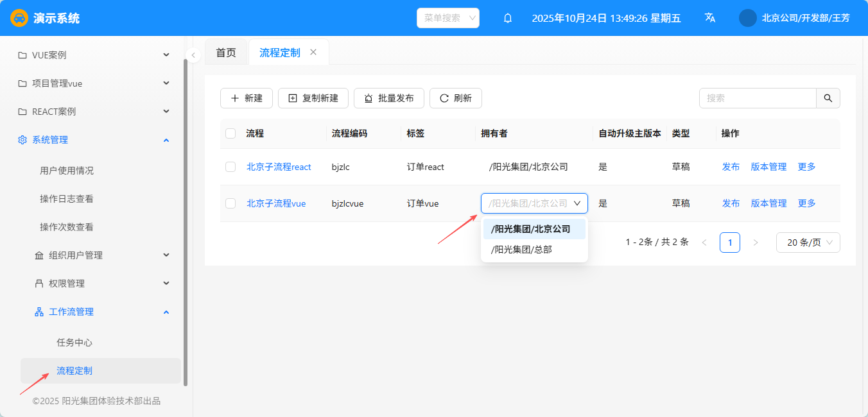Click the search magnifier icon button

tap(828, 98)
